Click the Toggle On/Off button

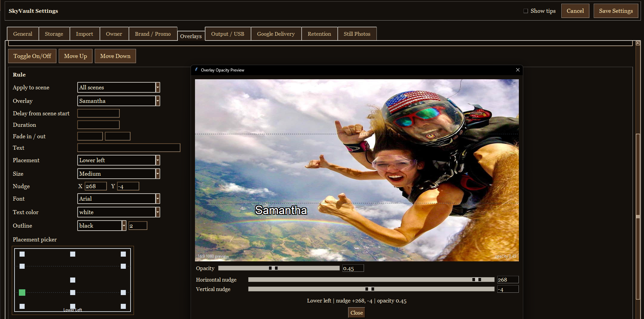[x=32, y=56]
